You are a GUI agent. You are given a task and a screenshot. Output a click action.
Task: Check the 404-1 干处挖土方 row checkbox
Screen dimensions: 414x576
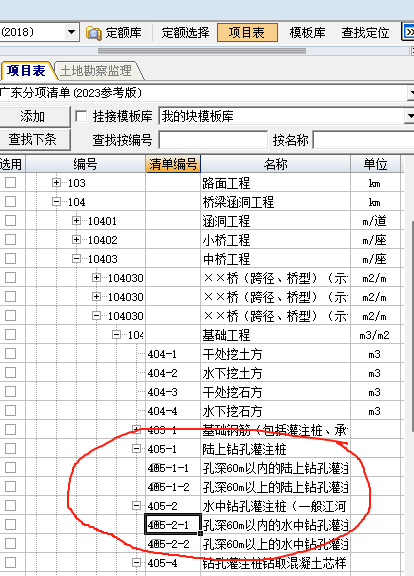coord(11,354)
